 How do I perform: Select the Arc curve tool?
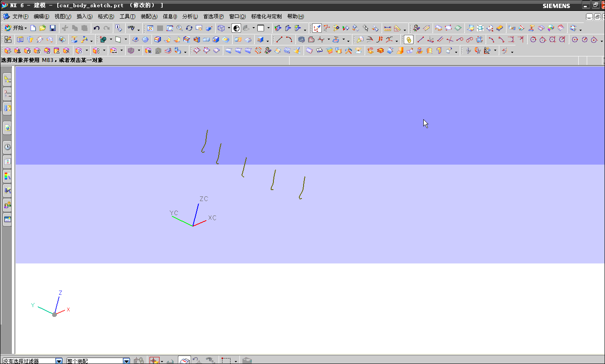pos(289,39)
